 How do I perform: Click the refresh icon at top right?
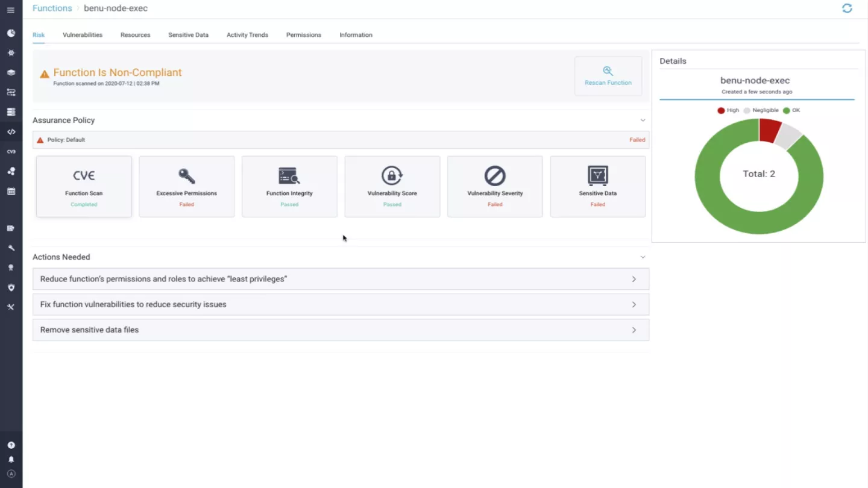tap(847, 8)
